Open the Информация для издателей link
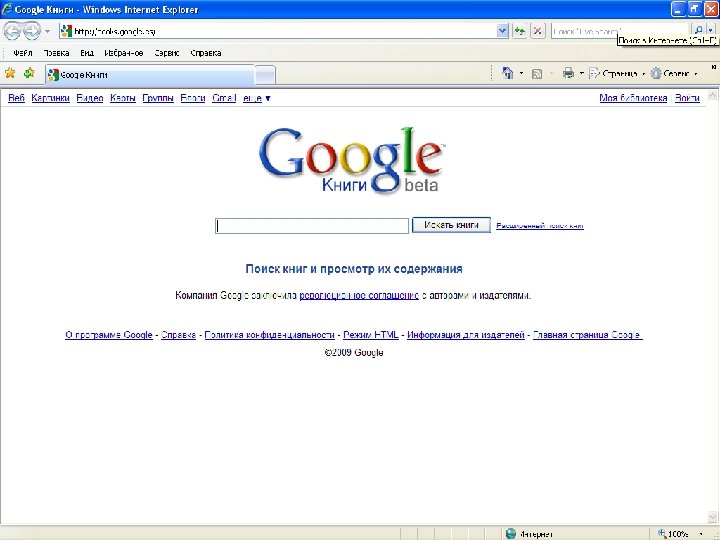 coord(466,335)
